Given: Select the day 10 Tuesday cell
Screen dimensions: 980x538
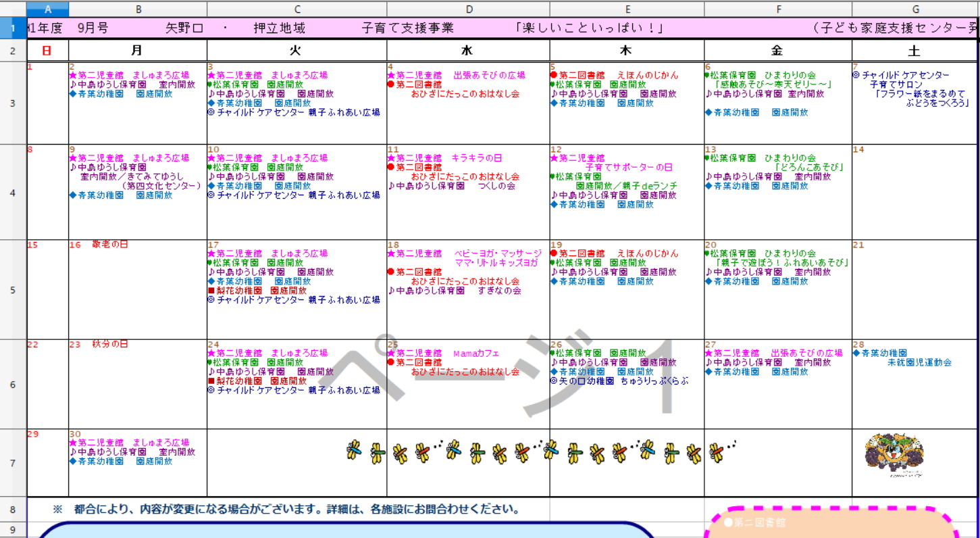Looking at the screenshot, I should pyautogui.click(x=297, y=192).
